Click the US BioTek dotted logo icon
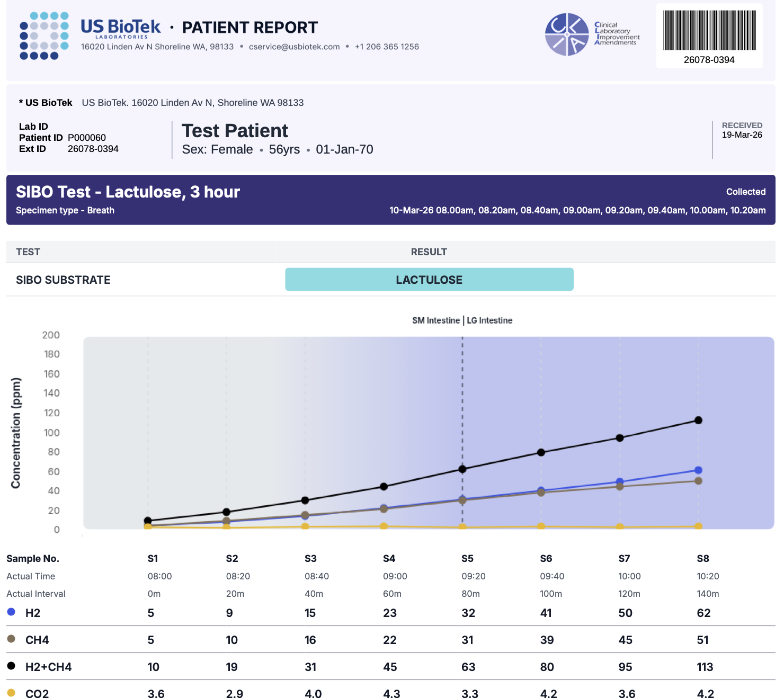 [44, 35]
